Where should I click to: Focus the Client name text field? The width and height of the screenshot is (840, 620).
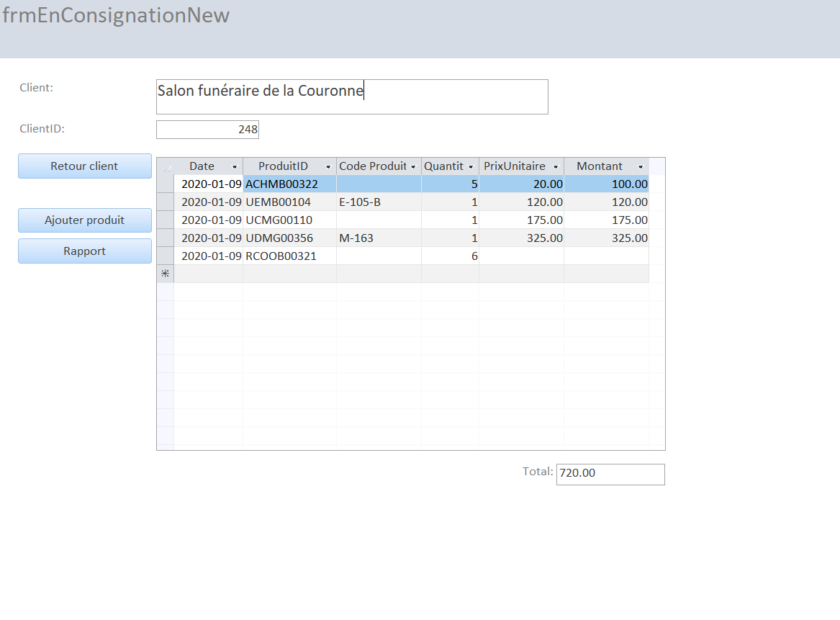351,96
